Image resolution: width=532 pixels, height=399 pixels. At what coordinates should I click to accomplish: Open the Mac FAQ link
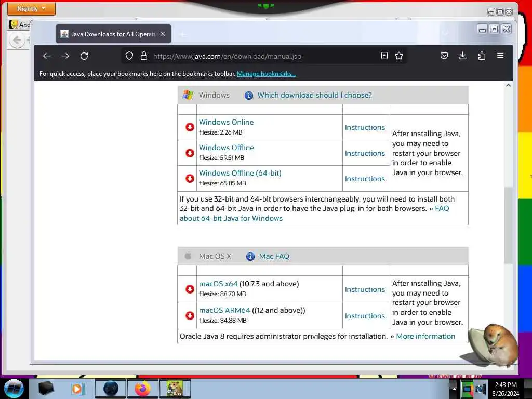click(x=274, y=256)
